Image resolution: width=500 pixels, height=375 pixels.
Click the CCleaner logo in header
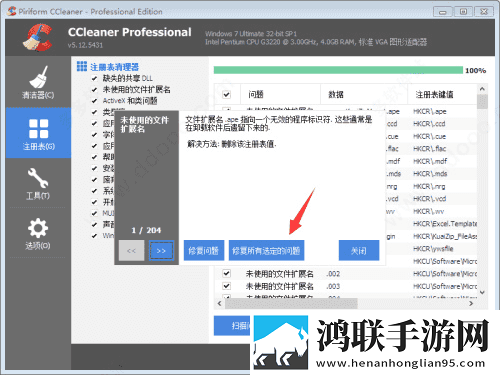38,37
